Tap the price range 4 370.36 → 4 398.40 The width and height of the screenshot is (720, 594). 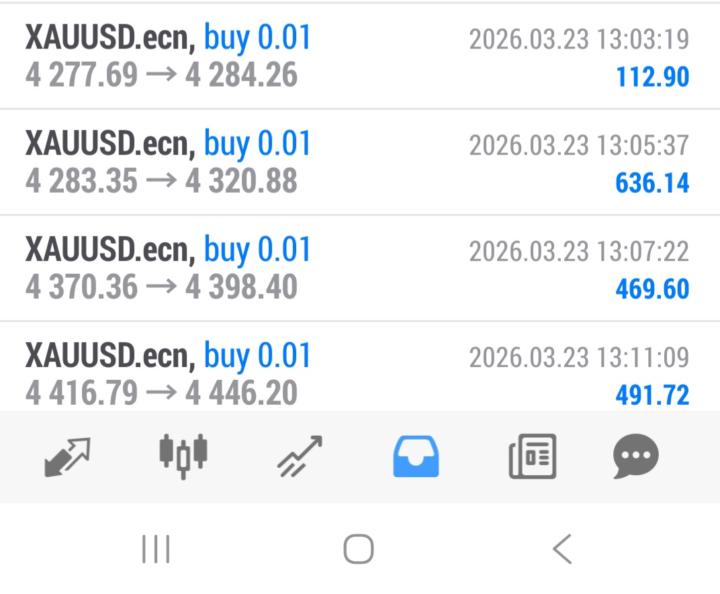coord(161,286)
